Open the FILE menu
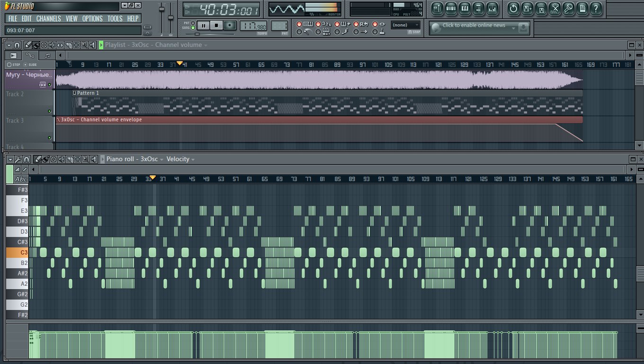 coord(13,18)
